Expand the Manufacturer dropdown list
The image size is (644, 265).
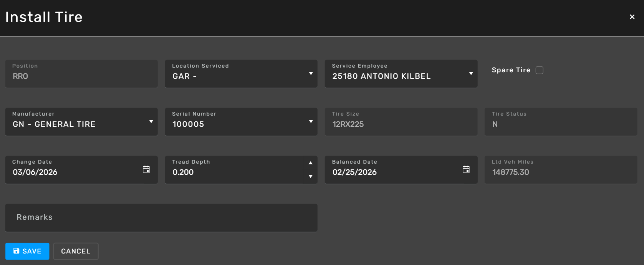[151, 122]
